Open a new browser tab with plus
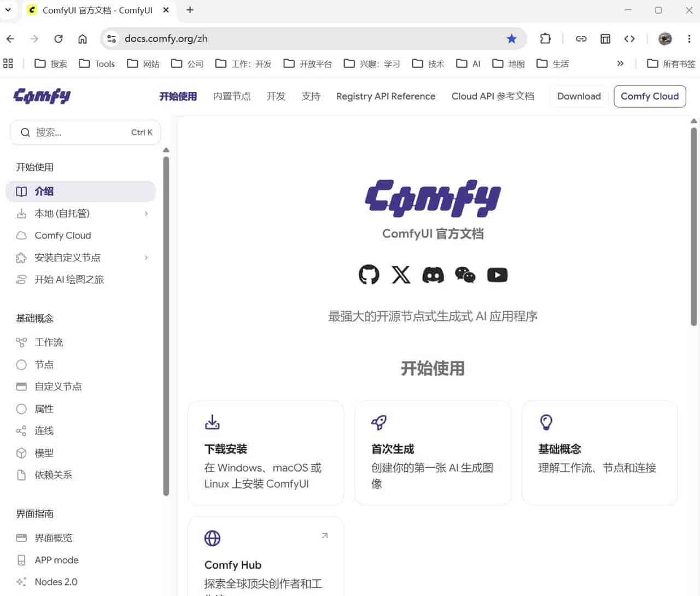The width and height of the screenshot is (700, 596). 190,10
